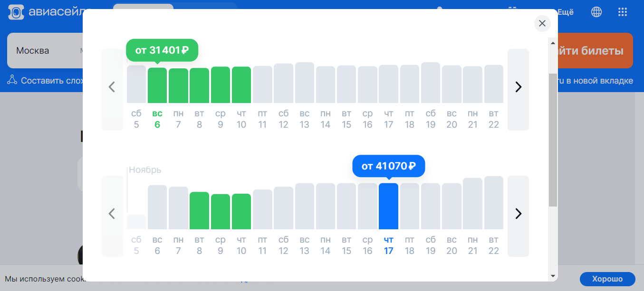This screenshot has width=644, height=291.
Task: Choose the ср 9 bar in the upper chart
Action: 221,85
